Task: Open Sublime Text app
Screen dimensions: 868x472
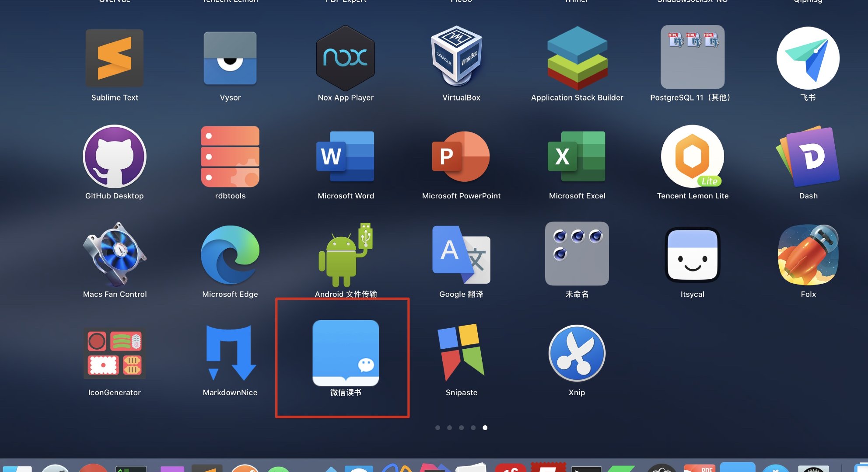Action: [x=115, y=58]
